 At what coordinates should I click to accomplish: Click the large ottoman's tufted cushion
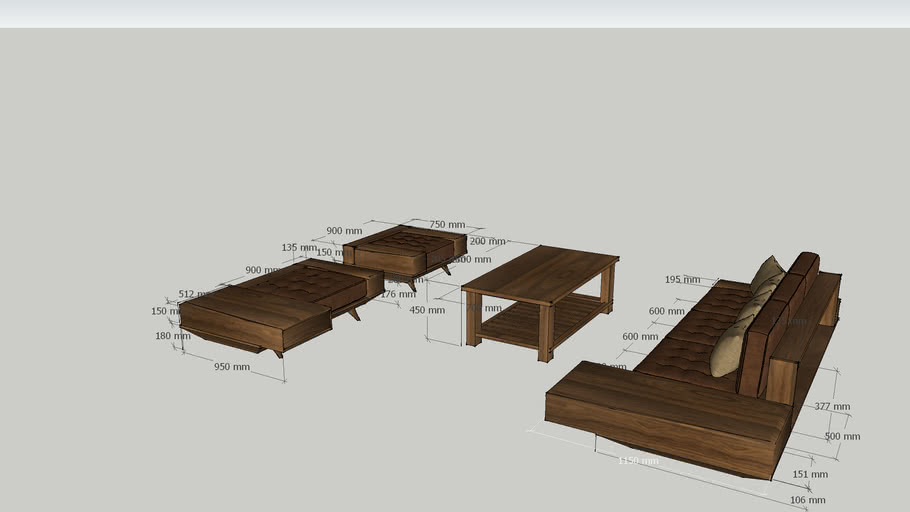pos(300,284)
